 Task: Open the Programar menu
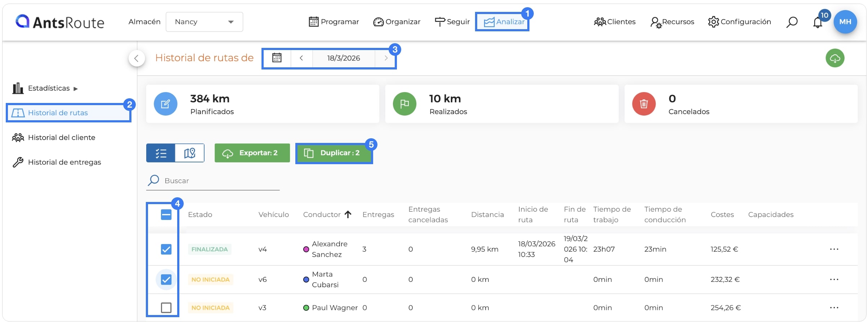334,22
